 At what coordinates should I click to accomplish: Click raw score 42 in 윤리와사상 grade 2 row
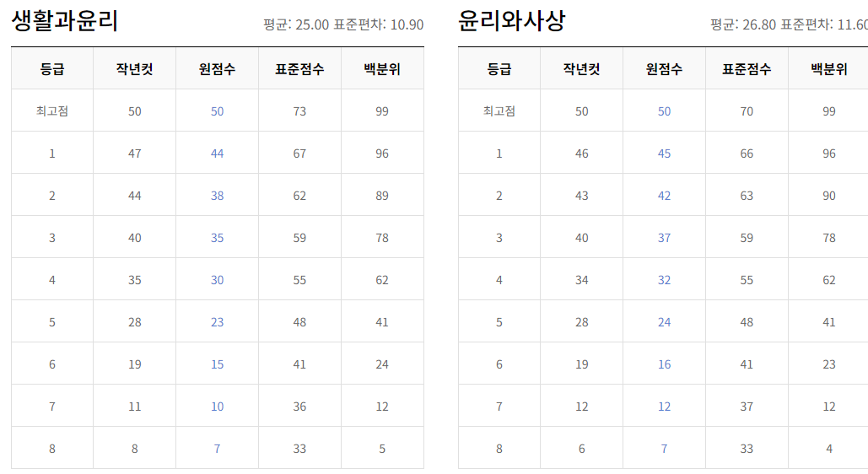tap(664, 196)
